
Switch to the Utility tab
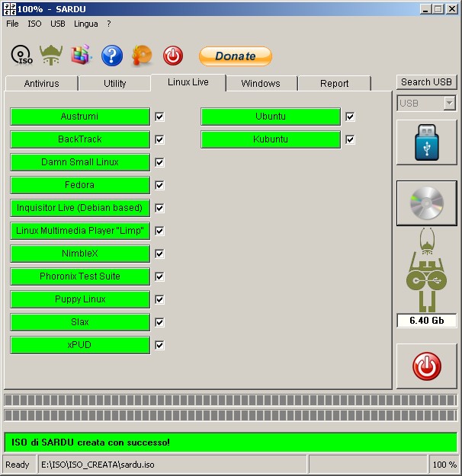[x=114, y=83]
